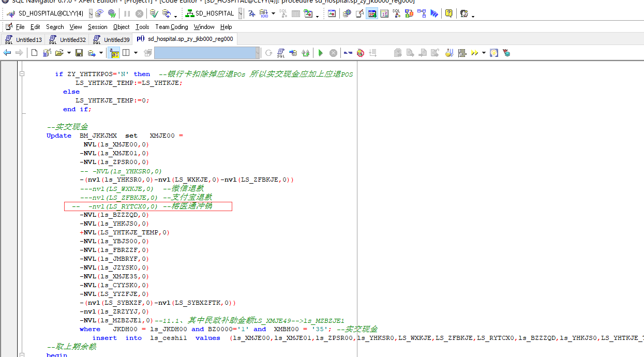Click the yellow Help question mark icon
Screen dimensions: 644x357
[448, 13]
